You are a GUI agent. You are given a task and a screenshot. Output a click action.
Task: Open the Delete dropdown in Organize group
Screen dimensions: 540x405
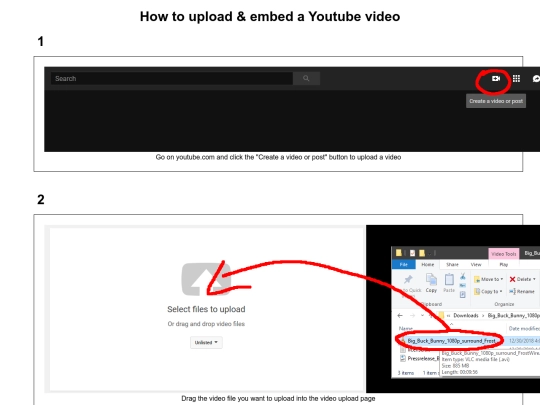coord(522,279)
